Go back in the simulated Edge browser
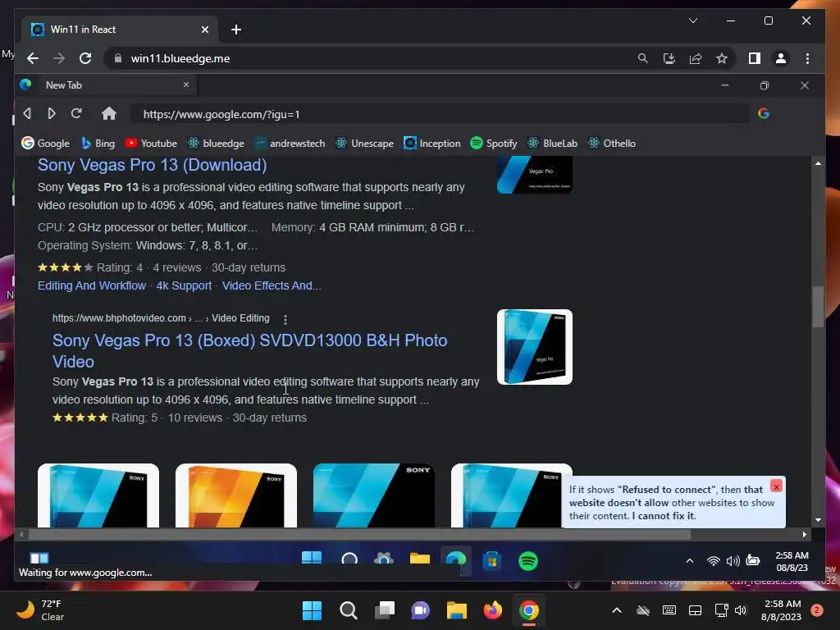Viewport: 840px width, 630px height. tap(27, 113)
